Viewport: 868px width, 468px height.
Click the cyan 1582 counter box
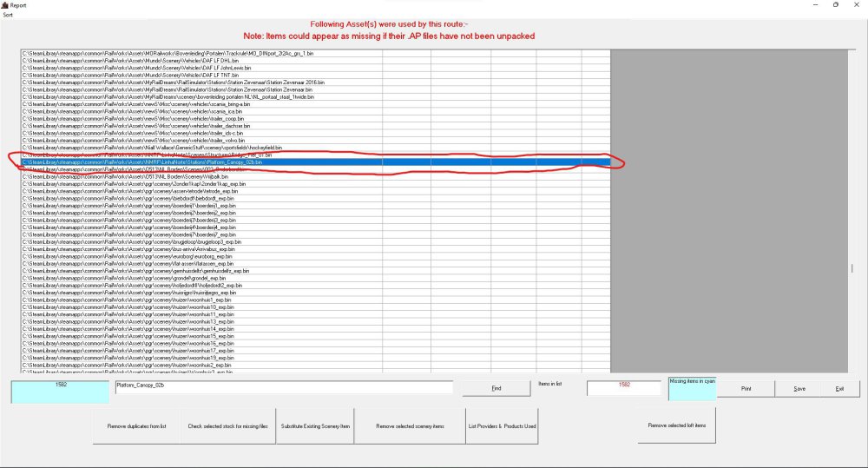pos(60,391)
